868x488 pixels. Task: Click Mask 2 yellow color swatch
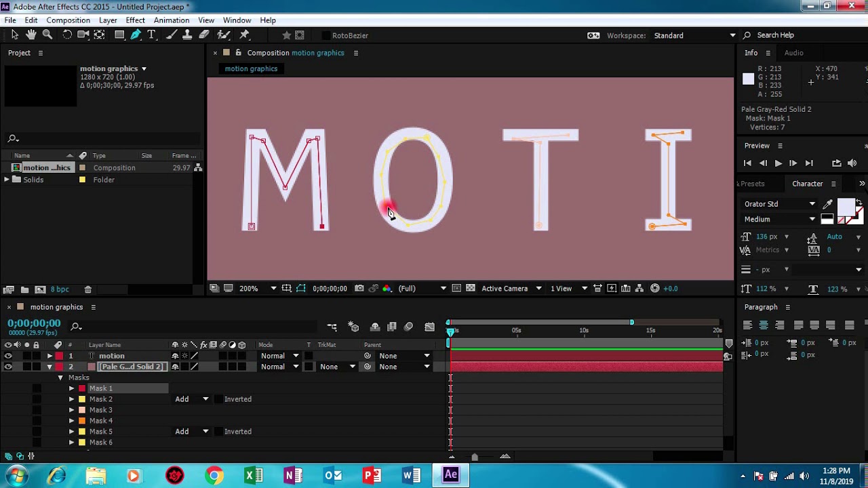(82, 399)
